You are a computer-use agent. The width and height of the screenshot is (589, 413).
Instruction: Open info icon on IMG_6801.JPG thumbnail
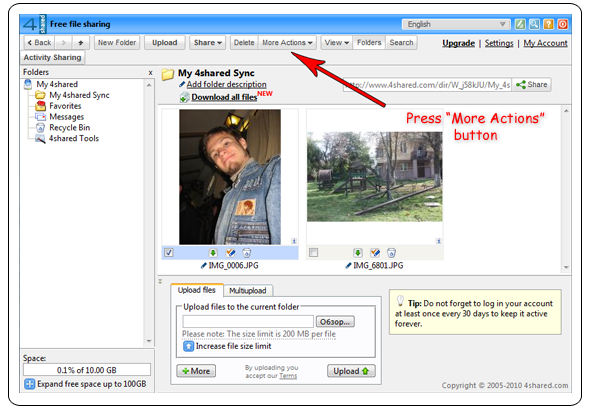click(x=438, y=241)
